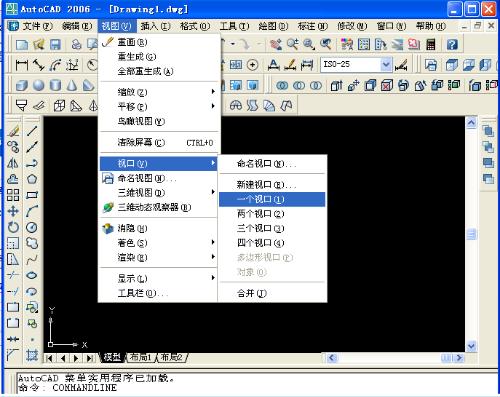Expand the 三维视图(D) submenu
Image resolution: width=500 pixels, height=397 pixels.
pos(160,192)
